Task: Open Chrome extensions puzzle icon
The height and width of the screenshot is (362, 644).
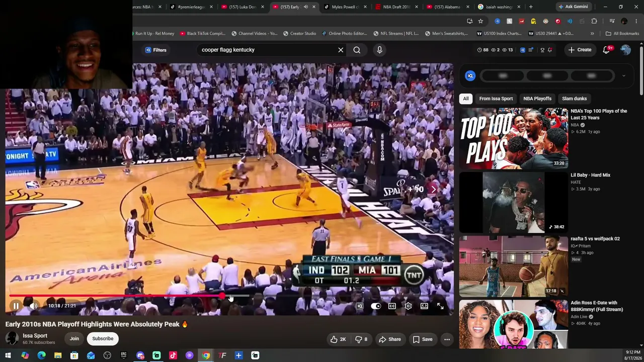Action: [594, 21]
